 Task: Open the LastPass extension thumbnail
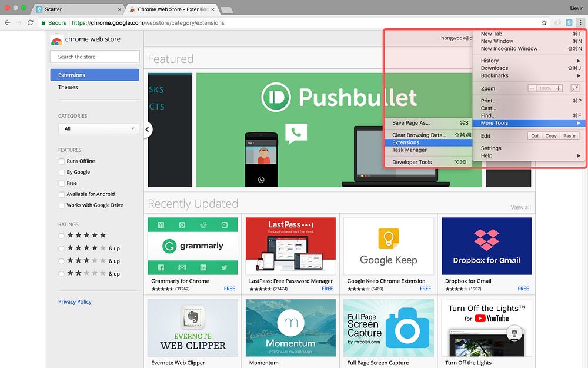click(290, 246)
